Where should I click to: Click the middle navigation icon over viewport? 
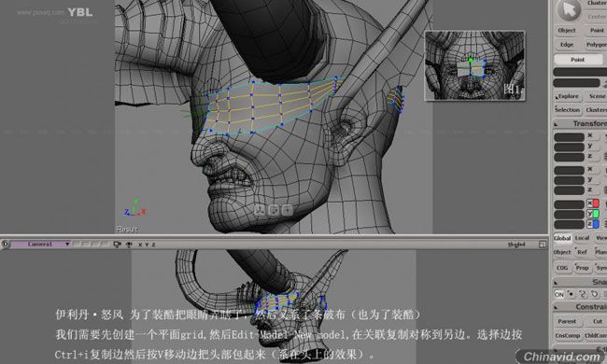click(274, 210)
